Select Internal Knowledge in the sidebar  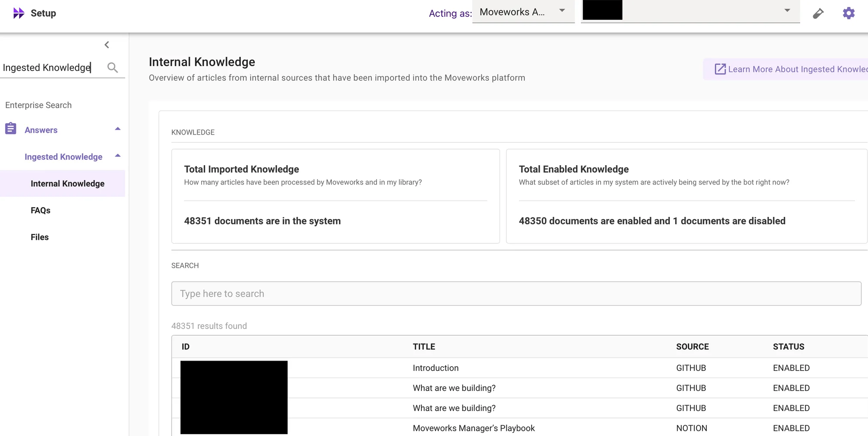click(x=62, y=184)
